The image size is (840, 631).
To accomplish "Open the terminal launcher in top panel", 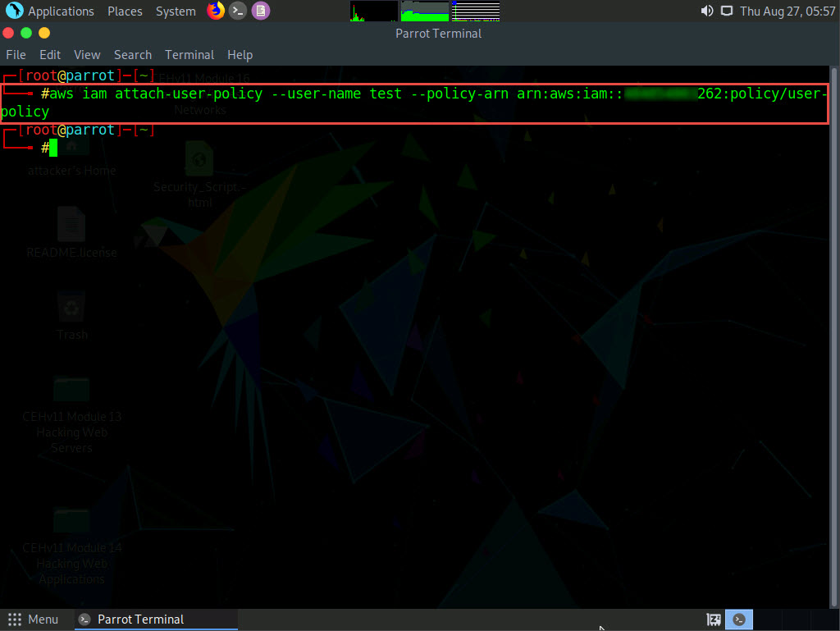I will tap(238, 11).
